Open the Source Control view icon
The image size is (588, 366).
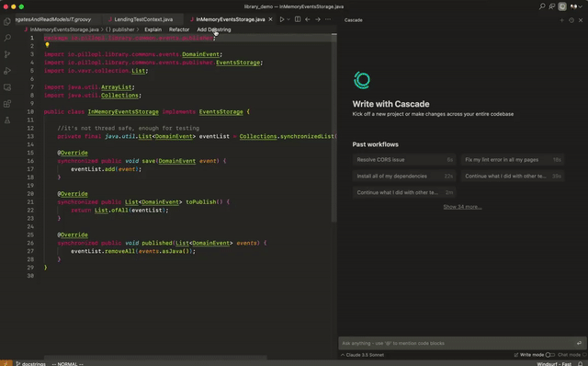coord(7,54)
